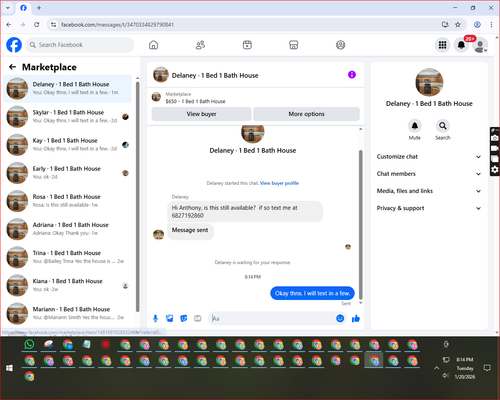Choose a sticker in the composer
Image resolution: width=500 pixels, height=400 pixels.
183,319
